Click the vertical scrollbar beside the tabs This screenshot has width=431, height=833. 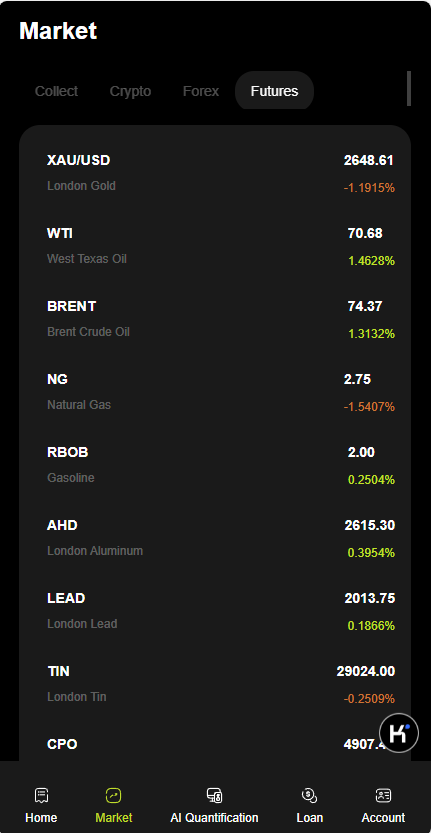pyautogui.click(x=409, y=89)
